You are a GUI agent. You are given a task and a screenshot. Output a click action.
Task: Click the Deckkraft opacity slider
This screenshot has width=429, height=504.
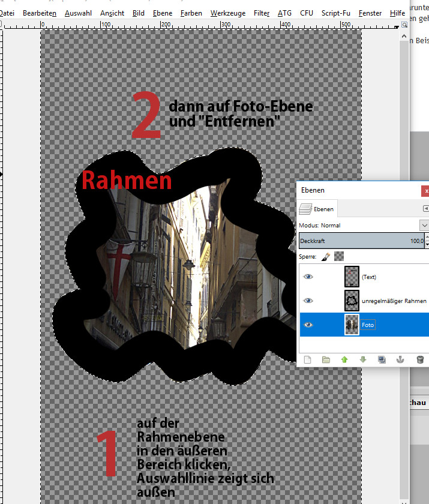coord(360,241)
